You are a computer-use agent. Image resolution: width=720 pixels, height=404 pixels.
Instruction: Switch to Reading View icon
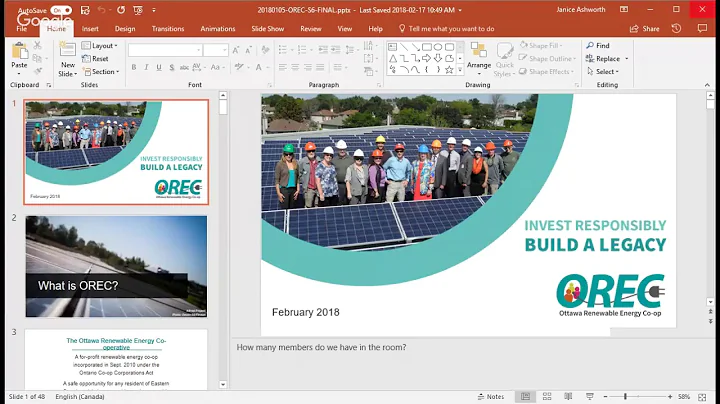pos(568,397)
